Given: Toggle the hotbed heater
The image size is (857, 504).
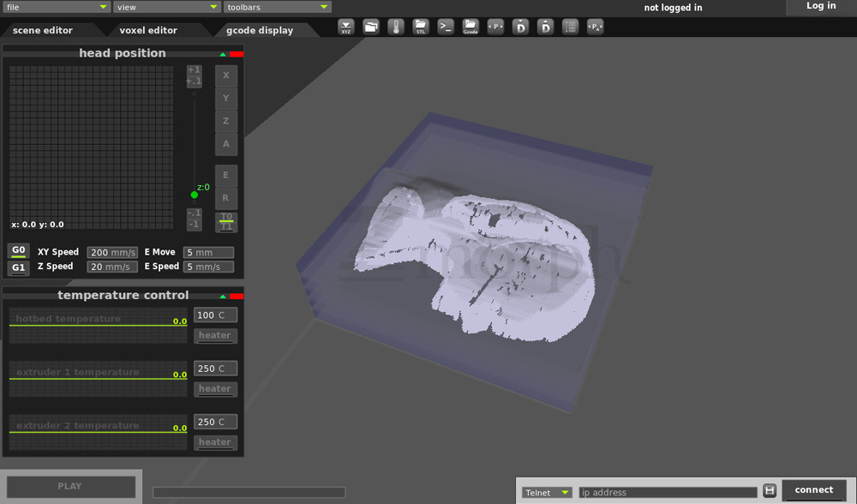Looking at the screenshot, I should pyautogui.click(x=215, y=336).
